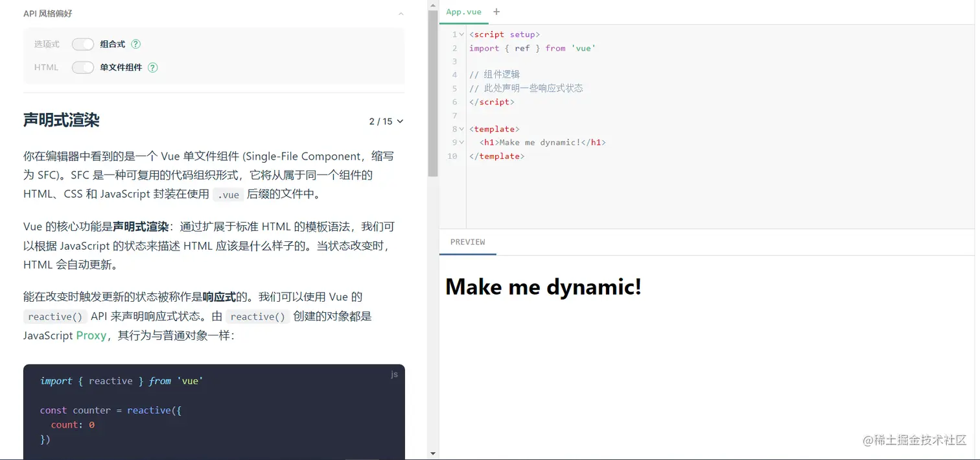The width and height of the screenshot is (980, 460).
Task: Click the 选项式 label
Action: 47,44
